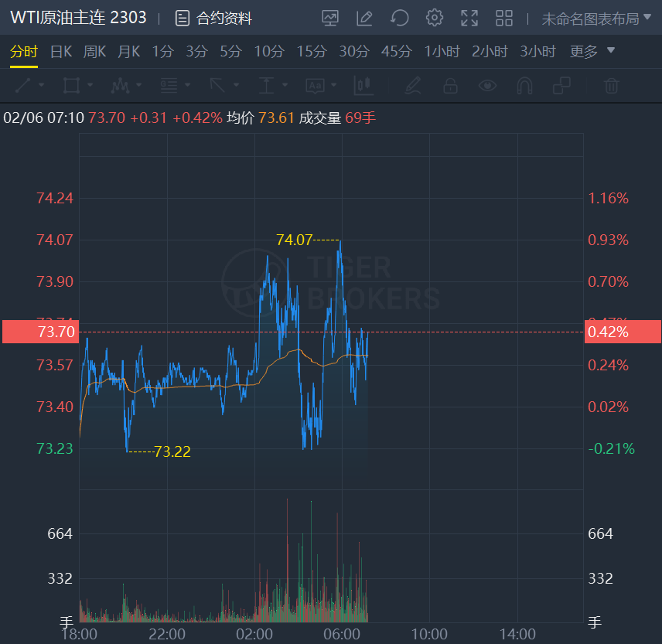Open chart settings gear icon

[435, 18]
